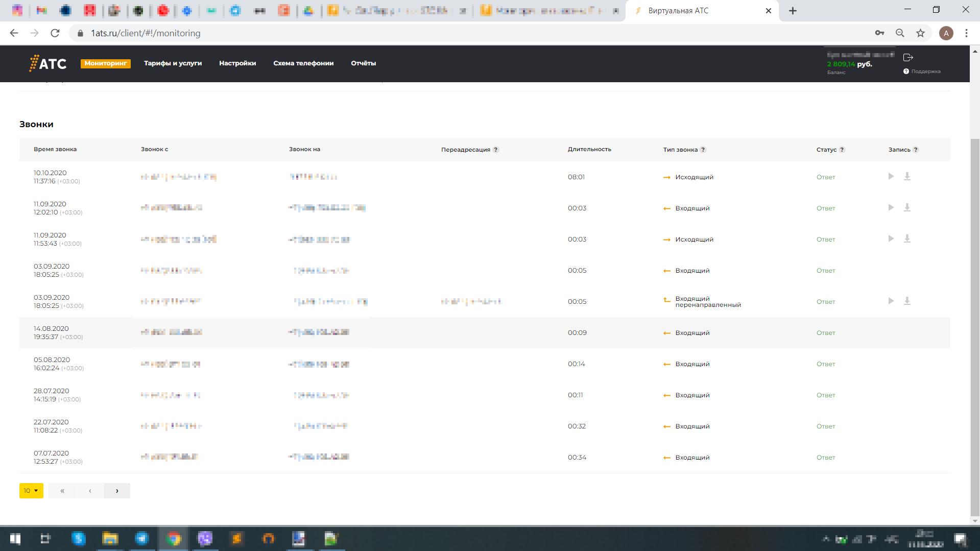Image resolution: width=980 pixels, height=551 pixels.
Task: Click the Поддержка support link
Action: tap(925, 71)
